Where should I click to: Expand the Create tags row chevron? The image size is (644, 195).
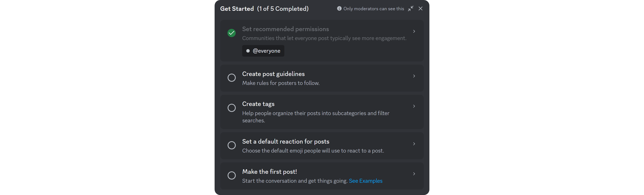pos(414,106)
